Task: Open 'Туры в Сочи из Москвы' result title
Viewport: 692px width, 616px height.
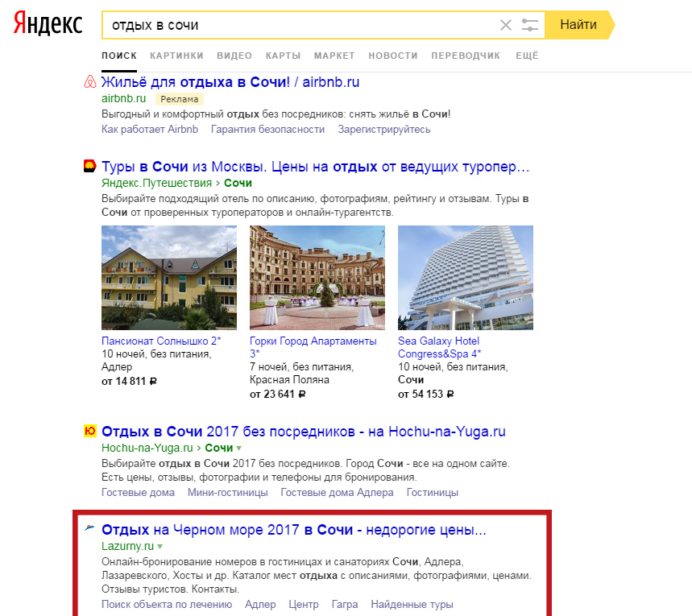Action: [316, 167]
